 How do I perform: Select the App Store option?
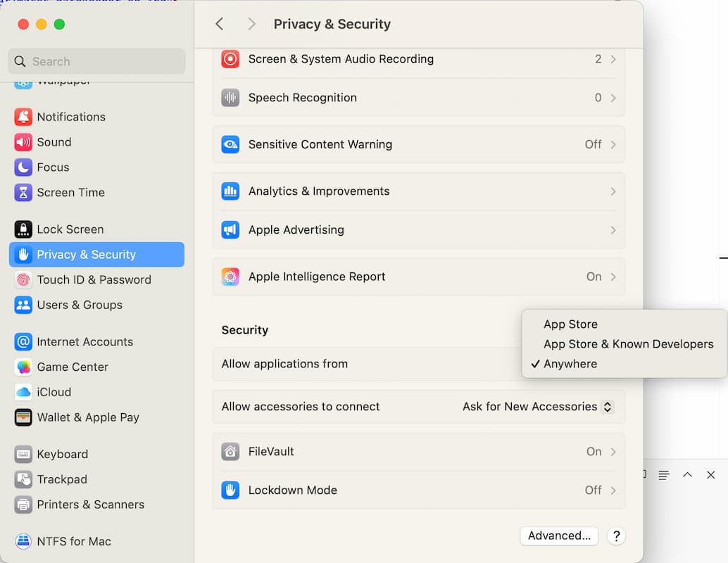pyautogui.click(x=570, y=324)
